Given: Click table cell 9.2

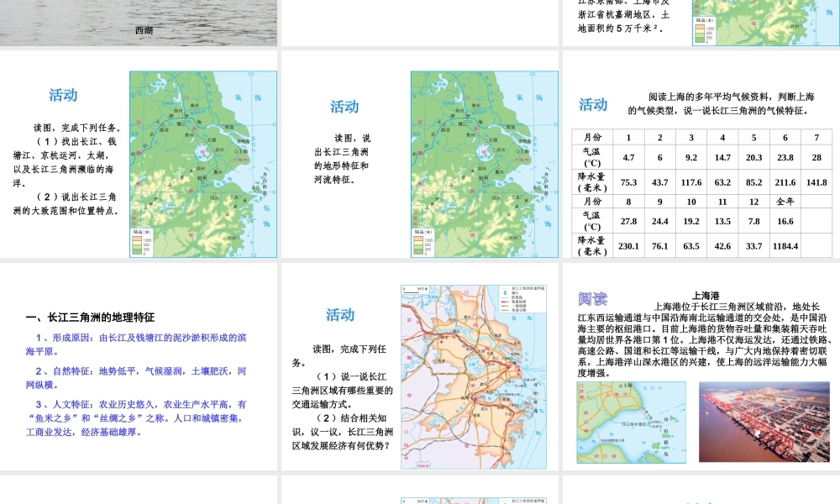Looking at the screenshot, I should [691, 157].
